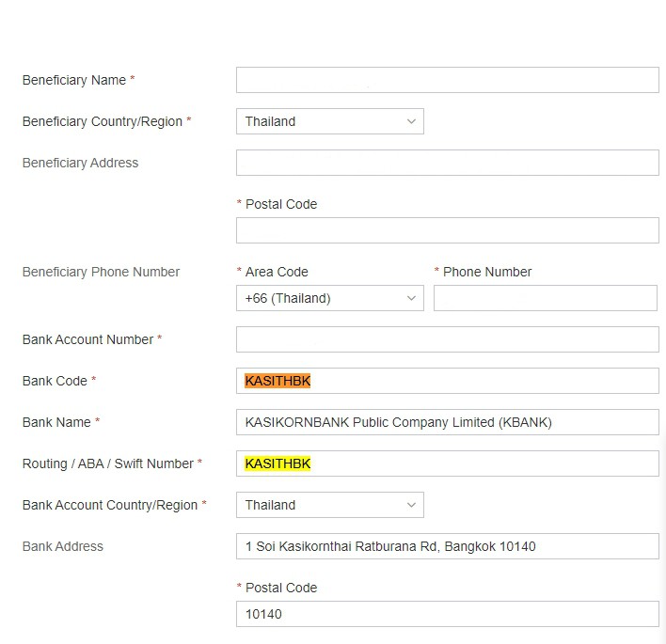Click the yellow-highlighted Routing / ABA / Swift Number field
The width and height of the screenshot is (666, 644).
pyautogui.click(x=447, y=463)
